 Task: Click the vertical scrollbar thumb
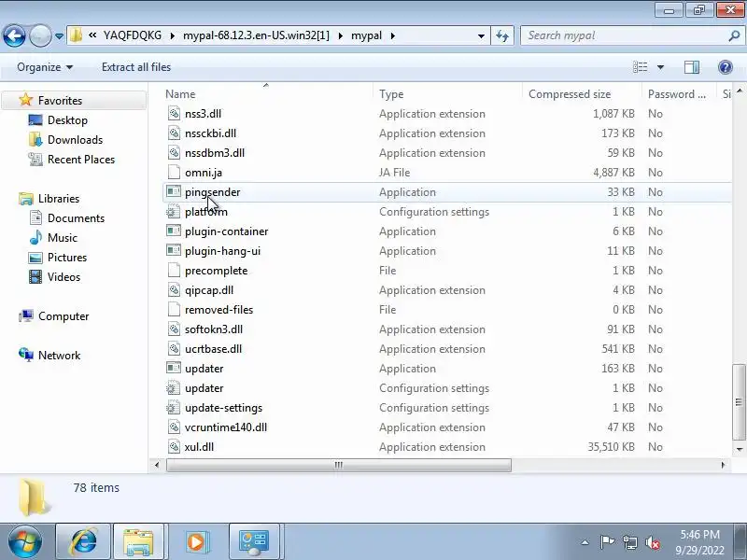[739, 402]
